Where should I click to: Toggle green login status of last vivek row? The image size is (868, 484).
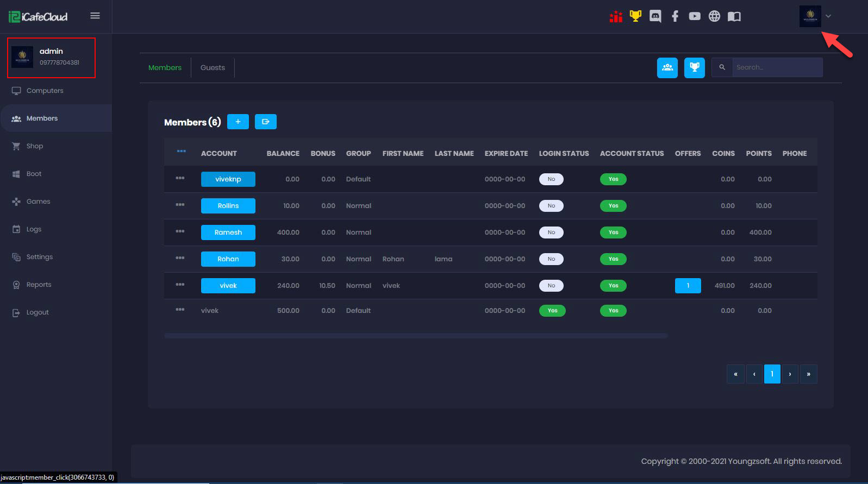(x=552, y=311)
